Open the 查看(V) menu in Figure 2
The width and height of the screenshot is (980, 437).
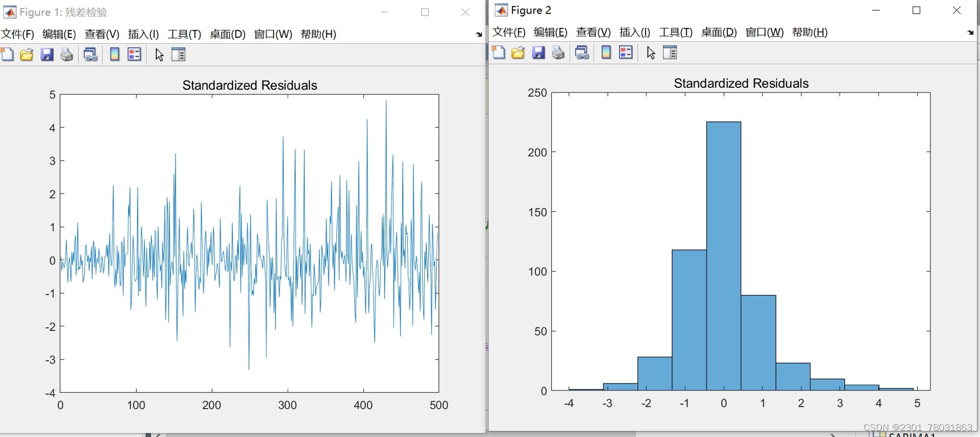point(594,32)
